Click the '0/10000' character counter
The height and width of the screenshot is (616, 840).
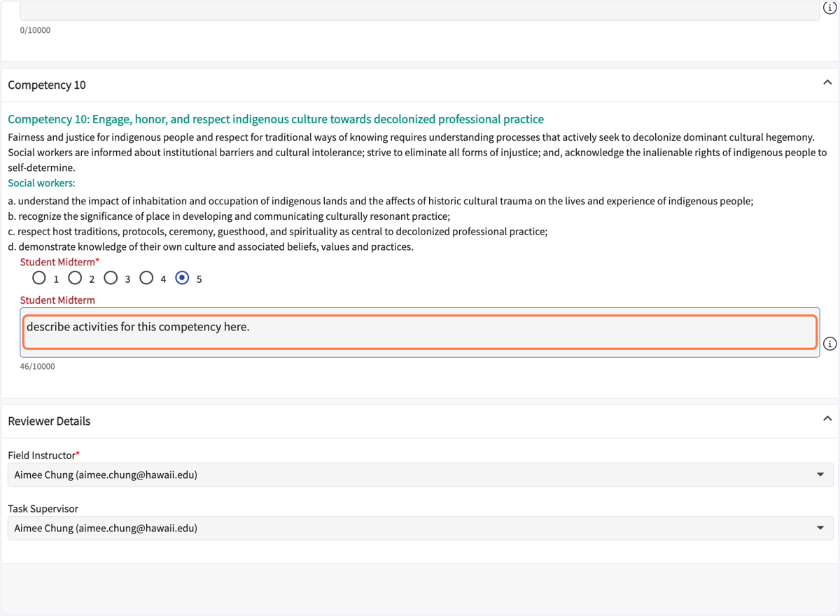pos(35,30)
